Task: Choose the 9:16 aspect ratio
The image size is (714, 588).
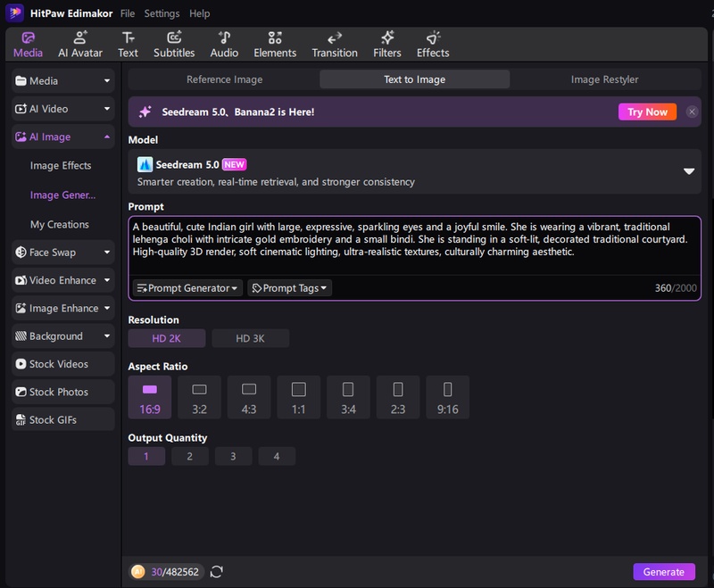Action: coord(447,397)
